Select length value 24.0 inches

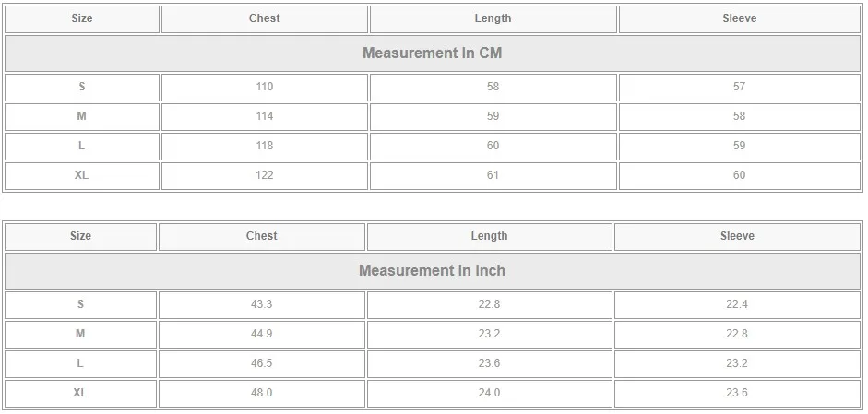490,393
